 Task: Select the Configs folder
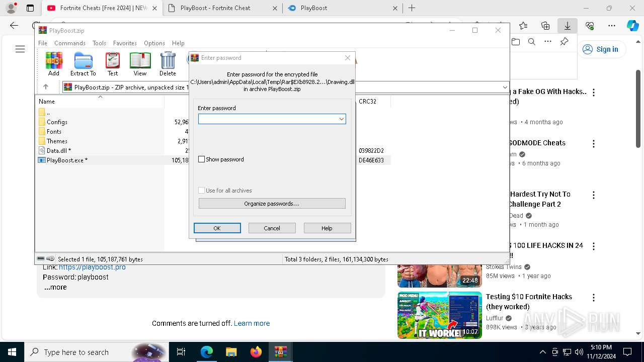tap(57, 122)
